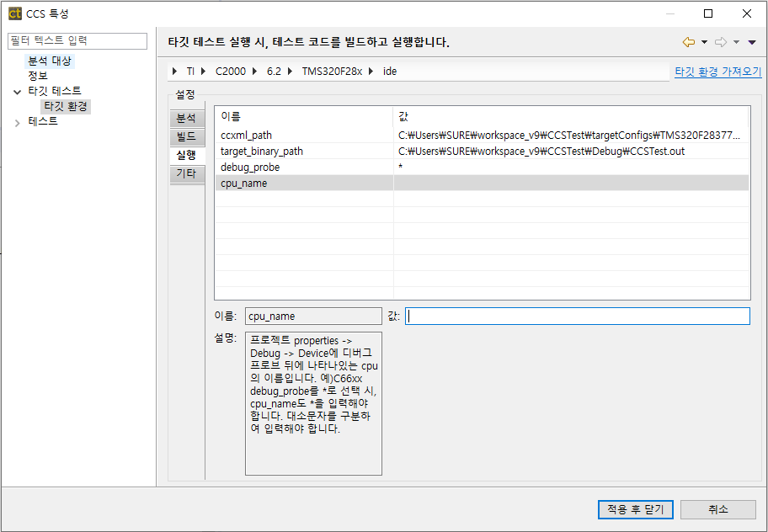Screen dimensions: 768x532
Task: Focus the filter text input field
Action: 77,40
